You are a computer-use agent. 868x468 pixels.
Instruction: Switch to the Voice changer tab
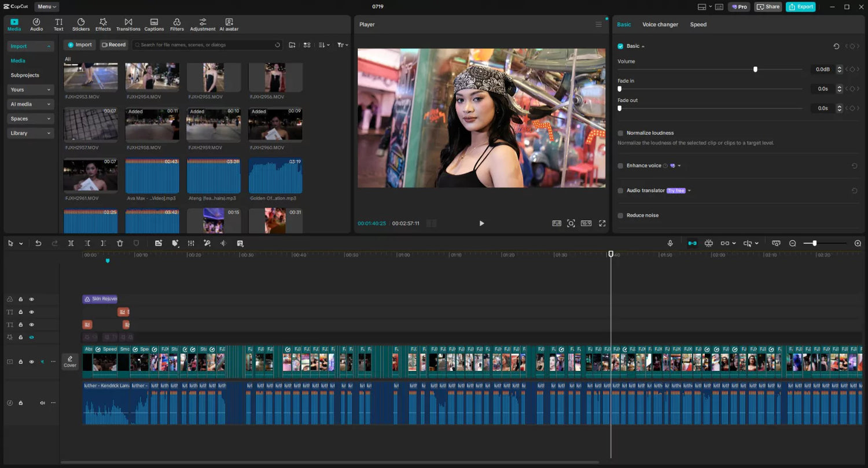(660, 24)
